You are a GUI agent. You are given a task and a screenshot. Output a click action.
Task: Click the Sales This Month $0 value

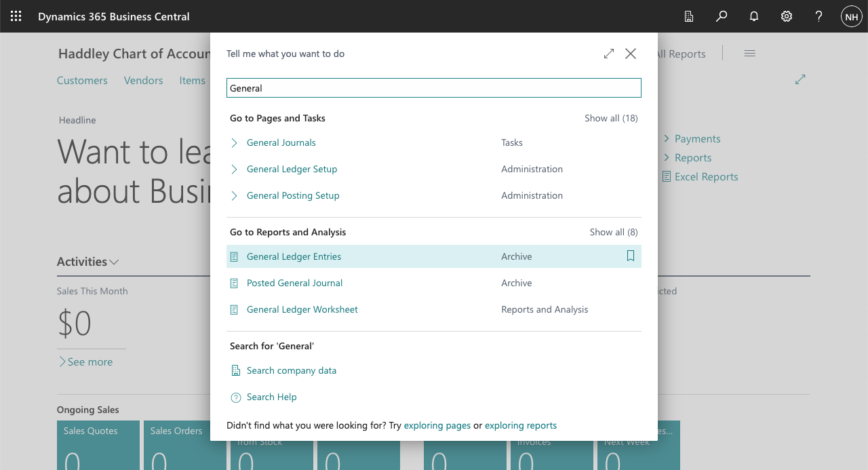coord(75,324)
